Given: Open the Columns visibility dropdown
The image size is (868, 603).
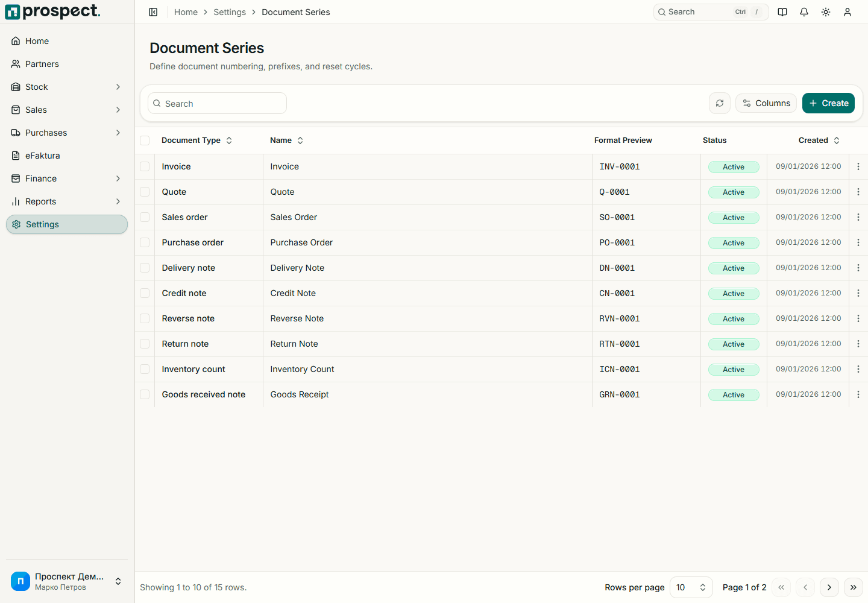Looking at the screenshot, I should point(766,103).
